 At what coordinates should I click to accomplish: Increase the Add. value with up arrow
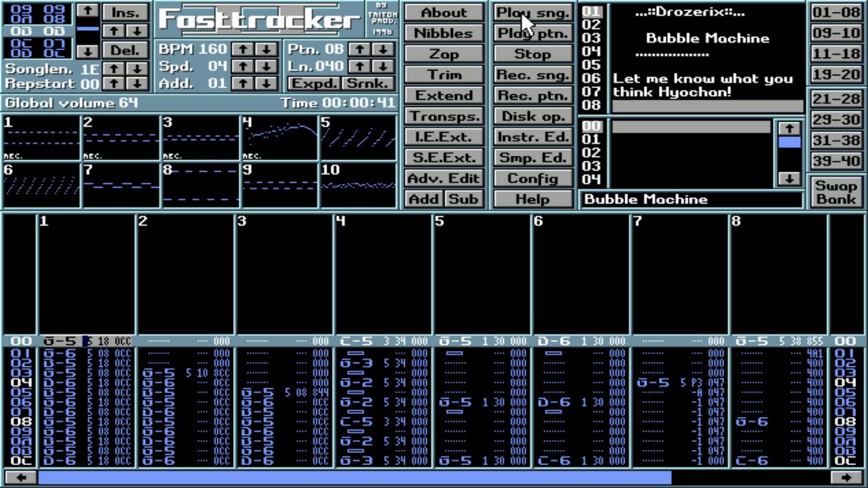tap(243, 83)
